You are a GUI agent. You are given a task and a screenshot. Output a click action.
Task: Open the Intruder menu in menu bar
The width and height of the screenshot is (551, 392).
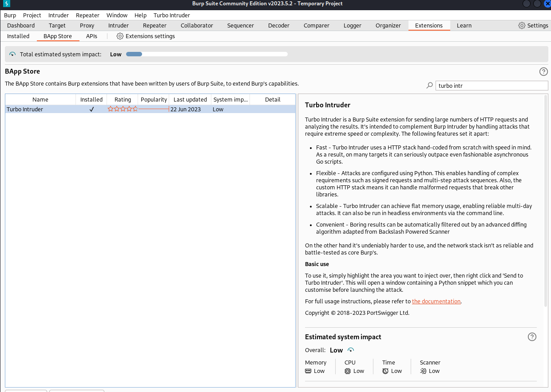click(x=59, y=15)
